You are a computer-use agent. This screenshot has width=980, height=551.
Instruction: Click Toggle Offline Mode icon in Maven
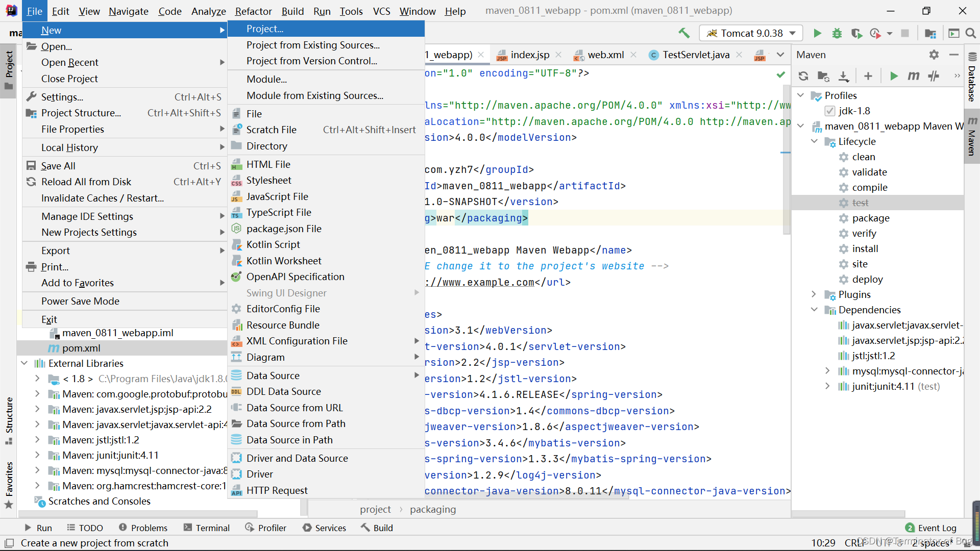coord(934,76)
